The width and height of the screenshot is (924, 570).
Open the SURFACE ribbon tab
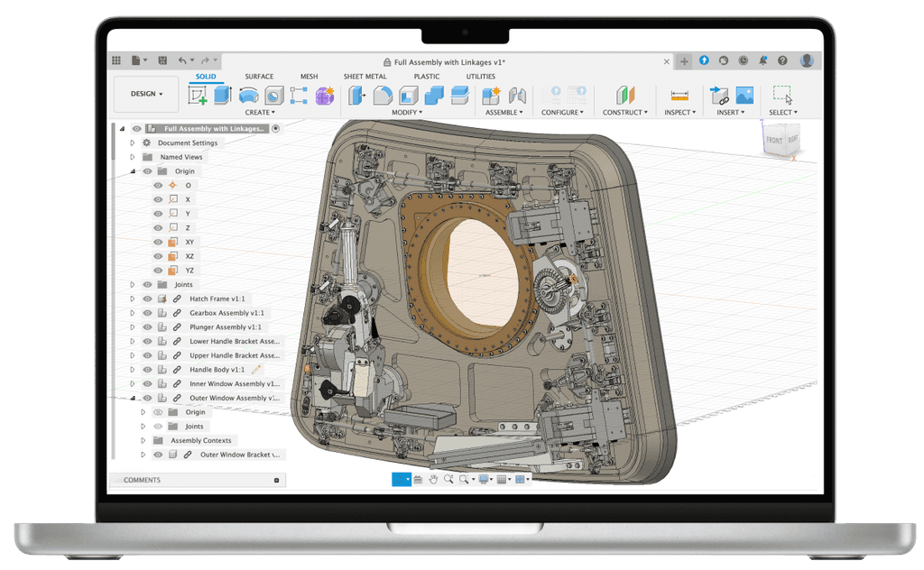259,77
